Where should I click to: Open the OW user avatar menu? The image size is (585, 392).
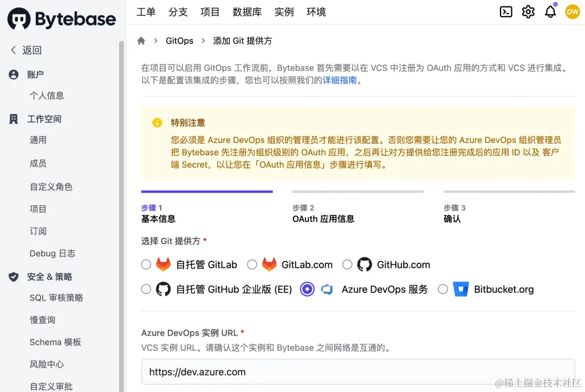(x=573, y=12)
